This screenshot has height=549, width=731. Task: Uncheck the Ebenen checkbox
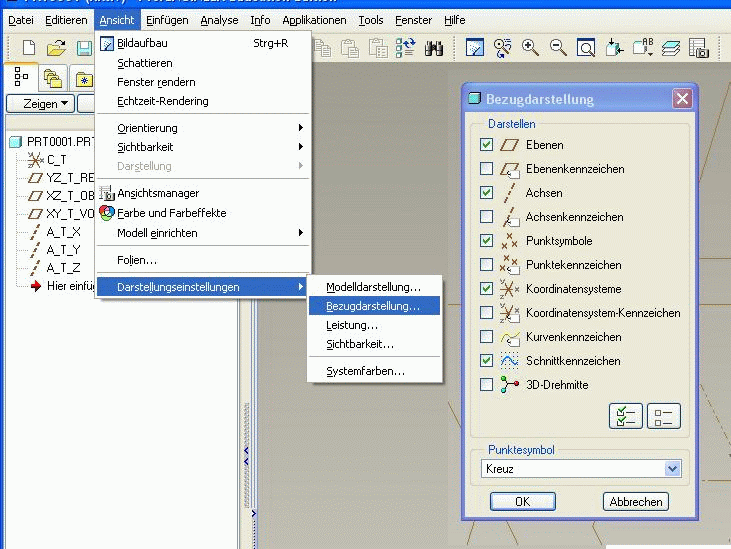coord(486,144)
